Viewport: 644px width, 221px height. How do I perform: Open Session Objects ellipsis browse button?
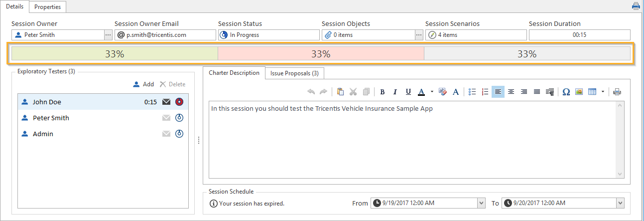click(x=419, y=35)
